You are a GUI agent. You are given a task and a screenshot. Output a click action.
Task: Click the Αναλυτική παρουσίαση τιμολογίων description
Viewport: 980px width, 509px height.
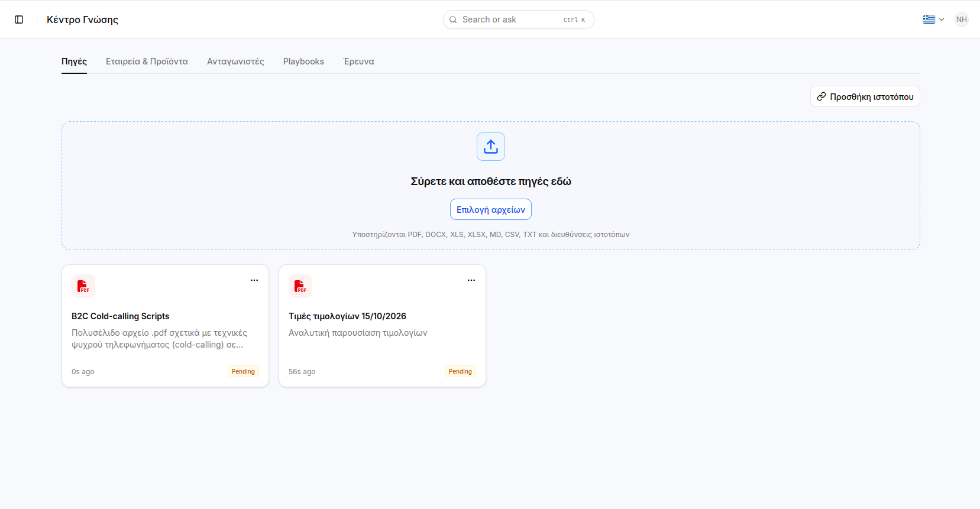358,333
